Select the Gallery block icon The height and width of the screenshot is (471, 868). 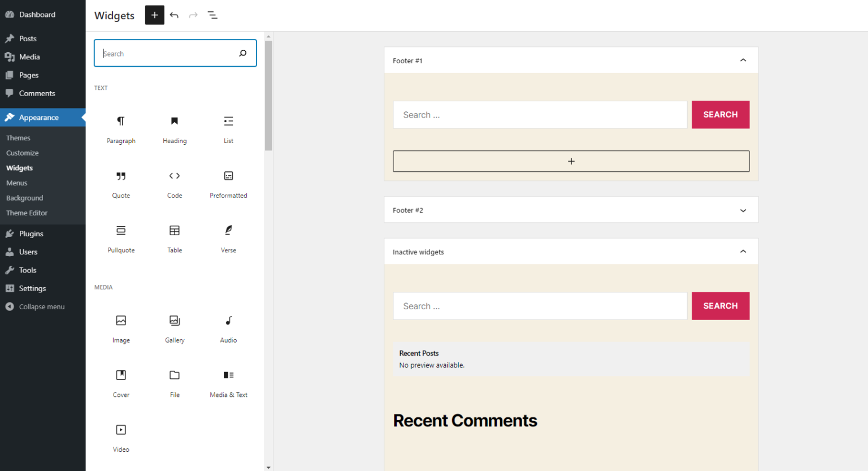tap(175, 321)
